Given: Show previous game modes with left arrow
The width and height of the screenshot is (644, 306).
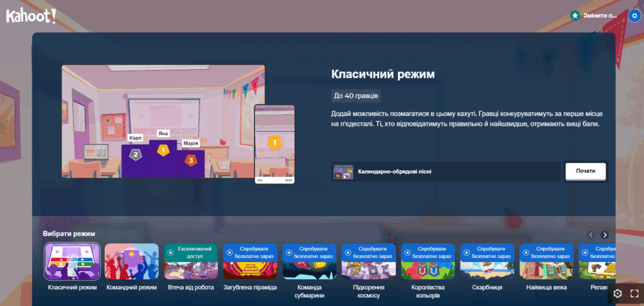Looking at the screenshot, I should (591, 235).
